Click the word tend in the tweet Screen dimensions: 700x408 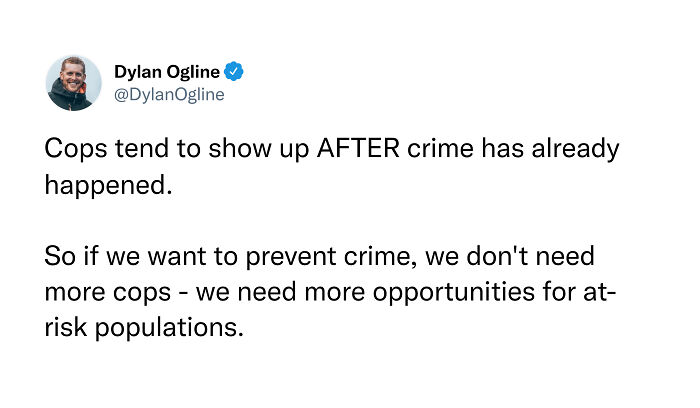click(142, 148)
